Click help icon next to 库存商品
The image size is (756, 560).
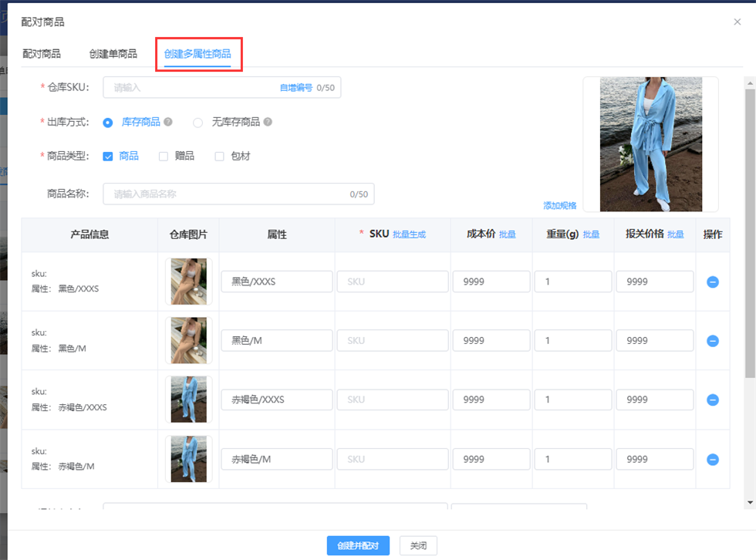pos(168,122)
